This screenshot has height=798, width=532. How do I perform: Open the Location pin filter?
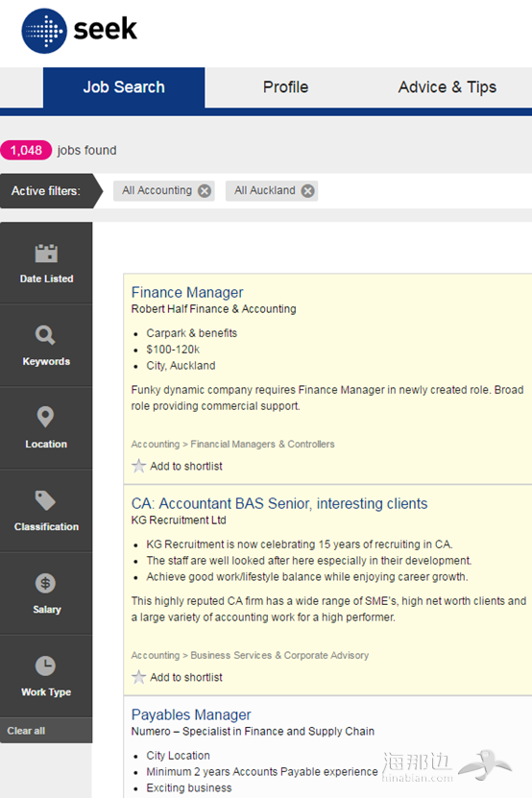click(x=46, y=428)
